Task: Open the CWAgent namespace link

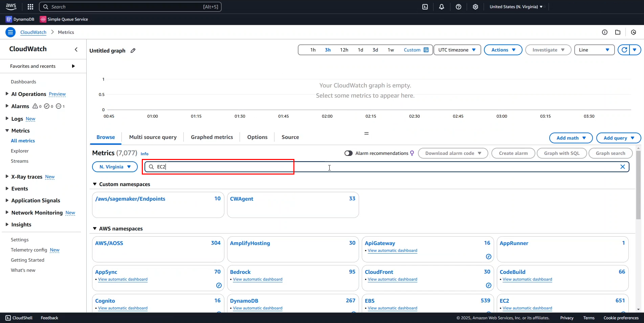Action: [242, 199]
